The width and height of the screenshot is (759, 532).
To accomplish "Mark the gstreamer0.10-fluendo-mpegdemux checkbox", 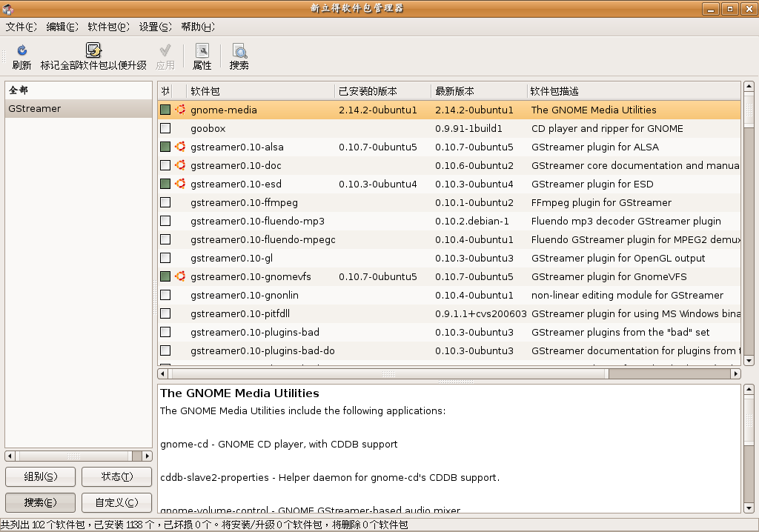I will point(165,239).
